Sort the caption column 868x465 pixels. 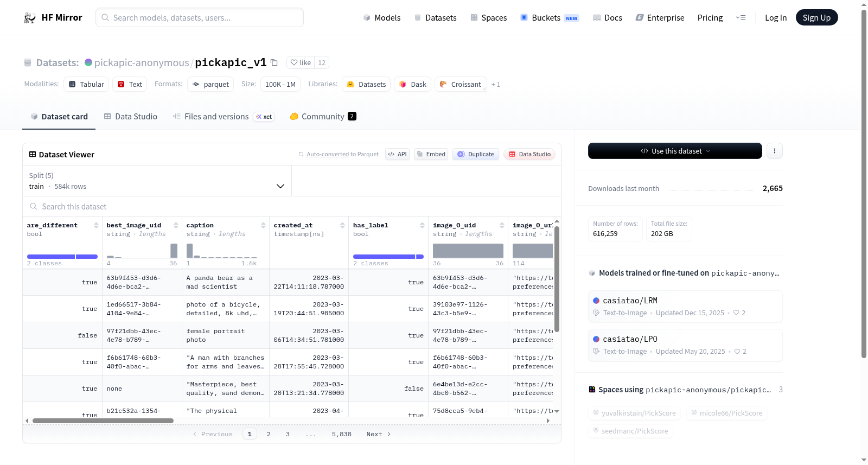point(263,225)
